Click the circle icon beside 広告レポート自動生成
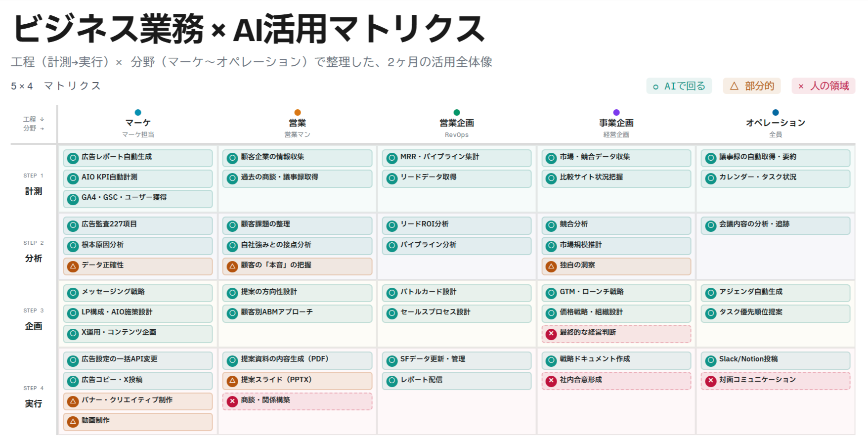This screenshot has width=868, height=440. click(x=73, y=158)
